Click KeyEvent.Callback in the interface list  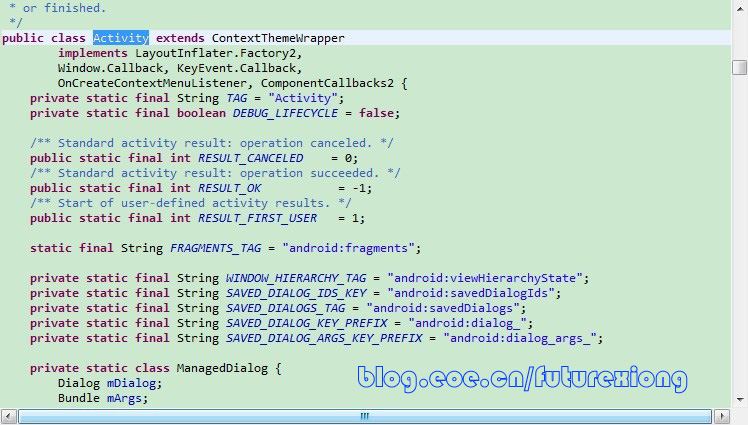tap(237, 68)
